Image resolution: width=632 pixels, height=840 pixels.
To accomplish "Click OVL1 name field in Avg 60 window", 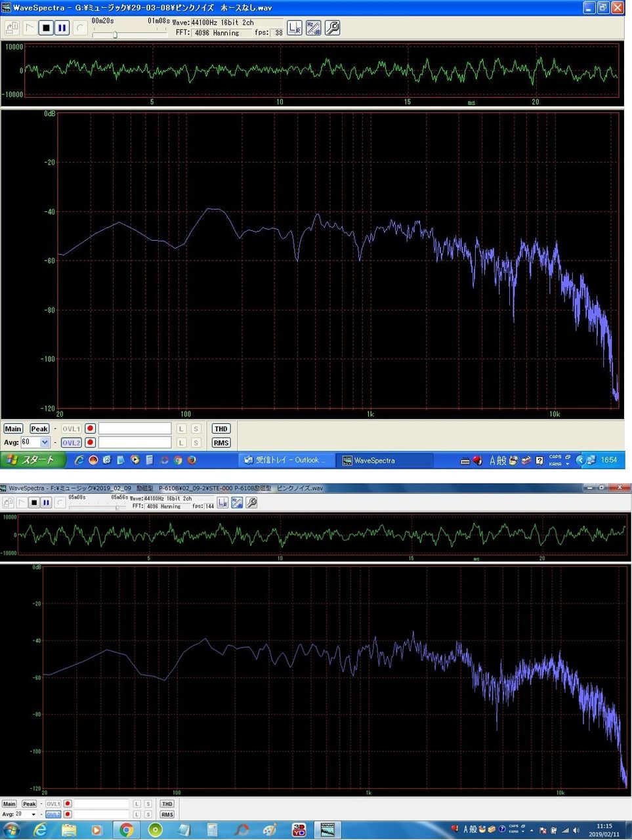I will (x=135, y=429).
